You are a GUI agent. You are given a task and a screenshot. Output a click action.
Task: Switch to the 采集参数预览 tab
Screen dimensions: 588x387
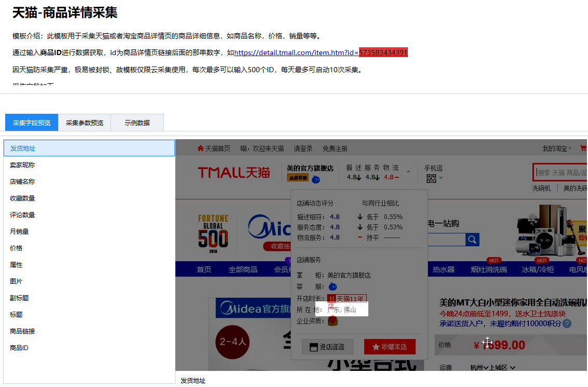(85, 123)
